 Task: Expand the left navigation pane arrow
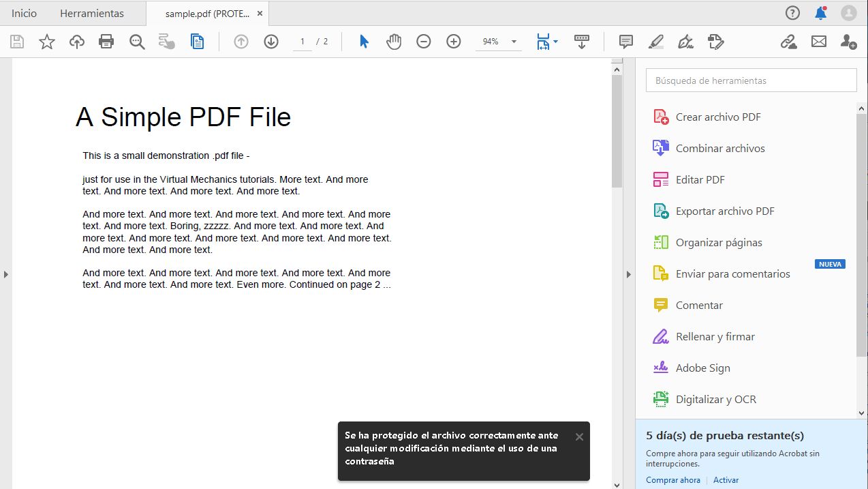pyautogui.click(x=5, y=274)
